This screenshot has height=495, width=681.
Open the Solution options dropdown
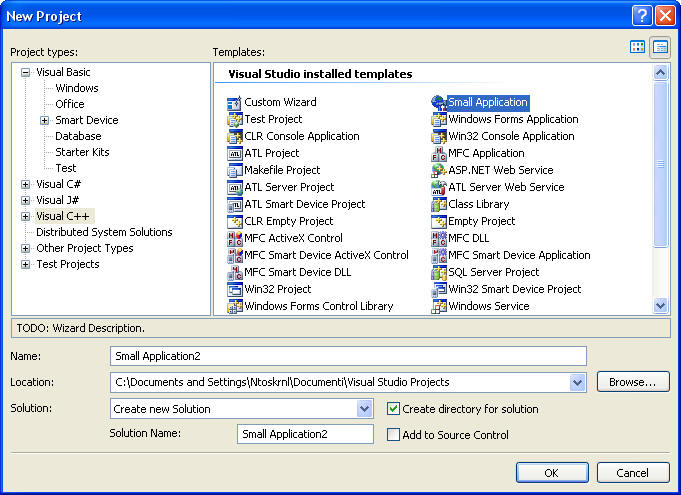click(x=364, y=409)
